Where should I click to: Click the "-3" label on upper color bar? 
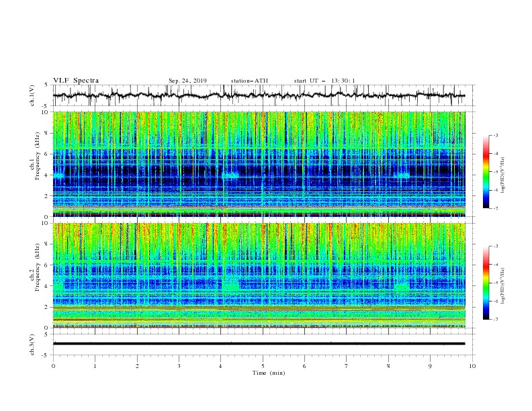[495, 135]
